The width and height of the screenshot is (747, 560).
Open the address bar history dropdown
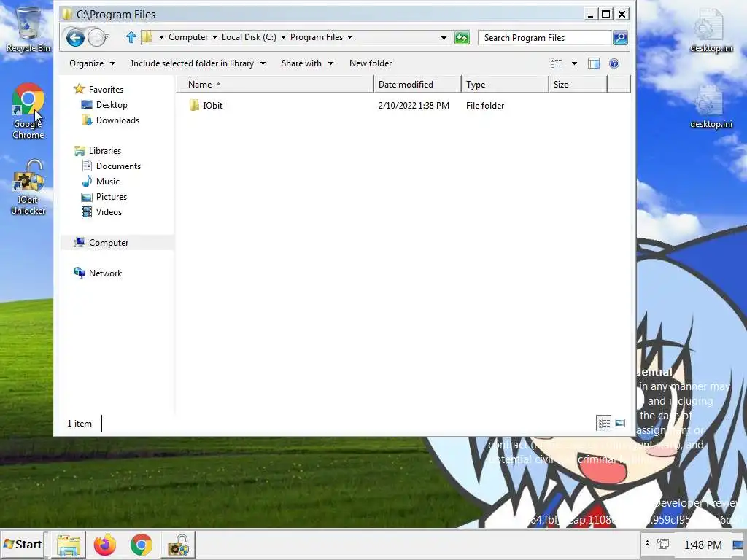pos(444,38)
